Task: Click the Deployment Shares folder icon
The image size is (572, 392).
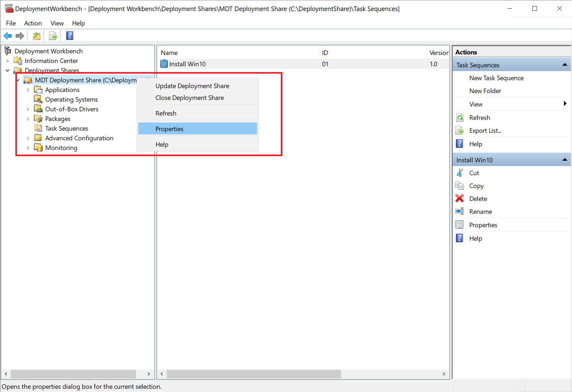Action: click(18, 70)
